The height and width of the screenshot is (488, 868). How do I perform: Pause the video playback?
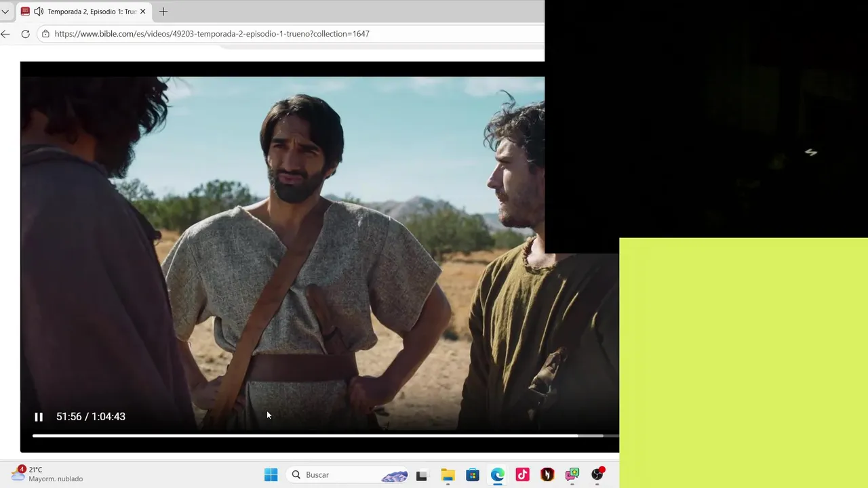[39, 417]
